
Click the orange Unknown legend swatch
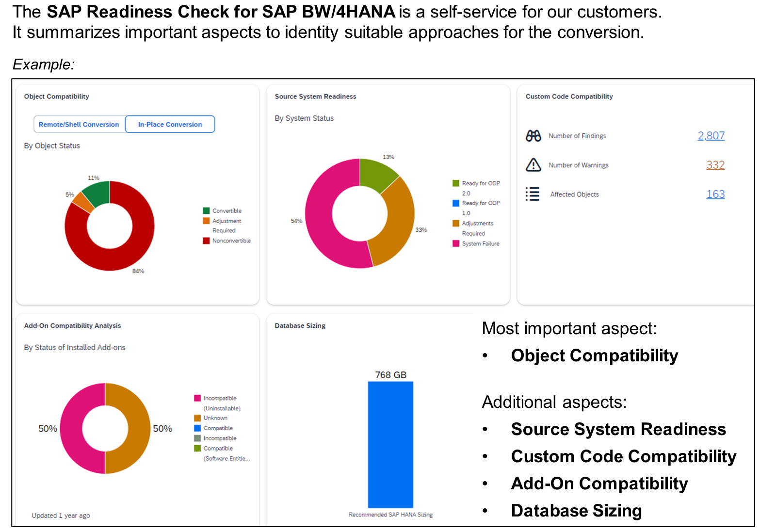(x=197, y=418)
